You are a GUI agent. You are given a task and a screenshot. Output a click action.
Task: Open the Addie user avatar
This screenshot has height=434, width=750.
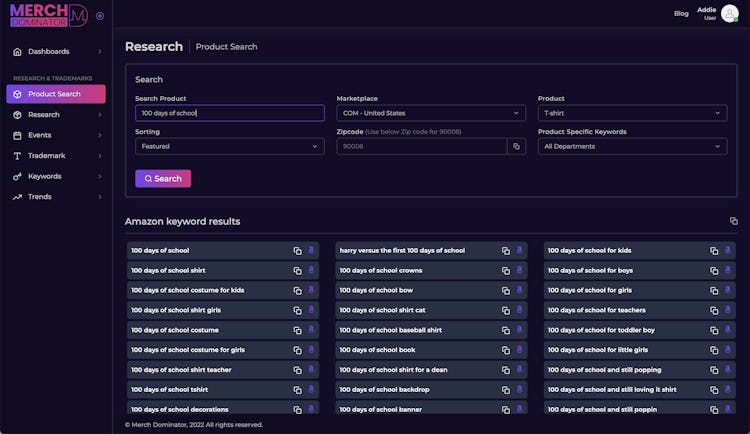click(x=730, y=13)
